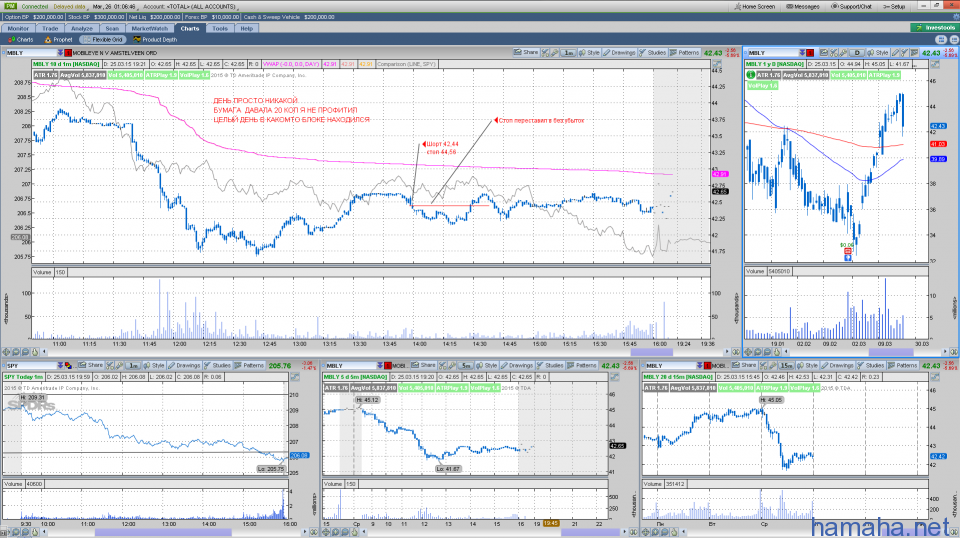Open Product Depth sub-tab
Image resolution: width=960 pixels, height=538 pixels.
click(156, 39)
